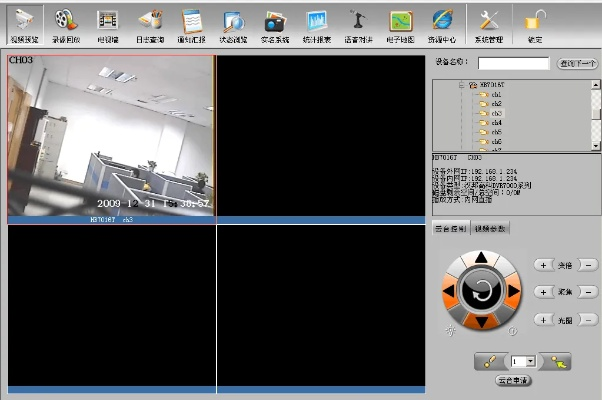Viewport: 602px width, 400px height.
Task: Open the preset number dropdown
Action: point(530,360)
